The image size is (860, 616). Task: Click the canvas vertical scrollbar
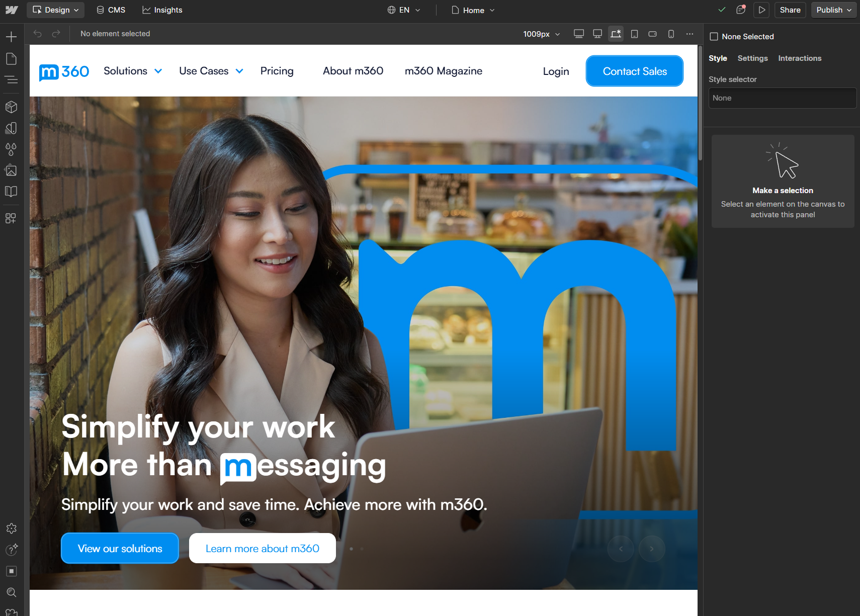point(700,103)
